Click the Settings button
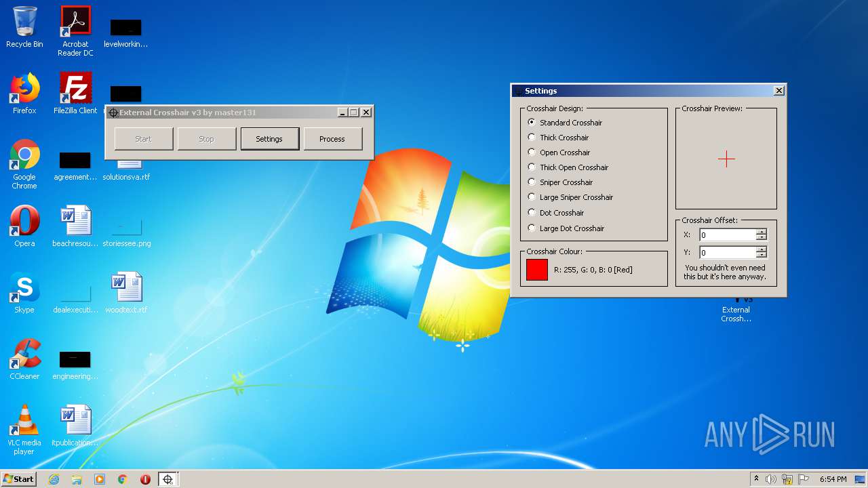 coord(269,139)
